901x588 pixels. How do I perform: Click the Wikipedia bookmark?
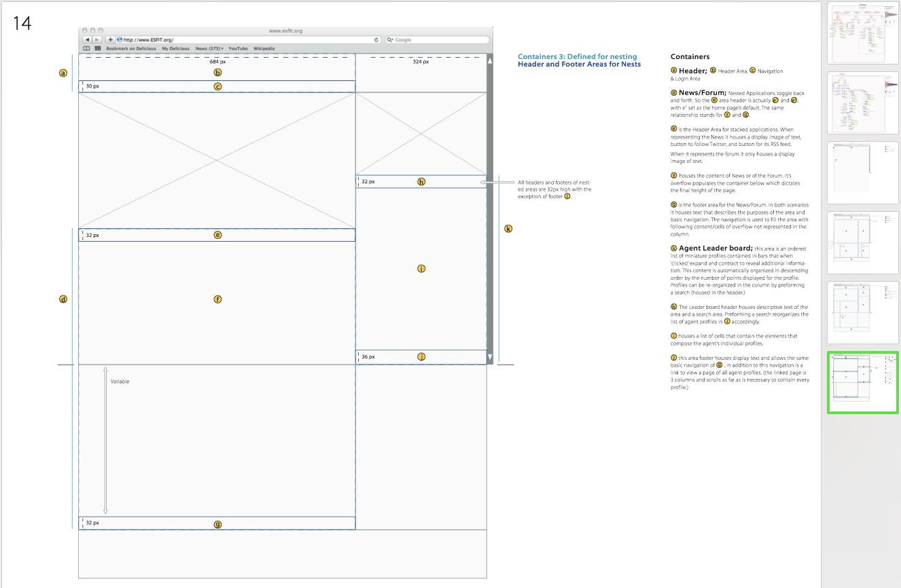click(264, 49)
